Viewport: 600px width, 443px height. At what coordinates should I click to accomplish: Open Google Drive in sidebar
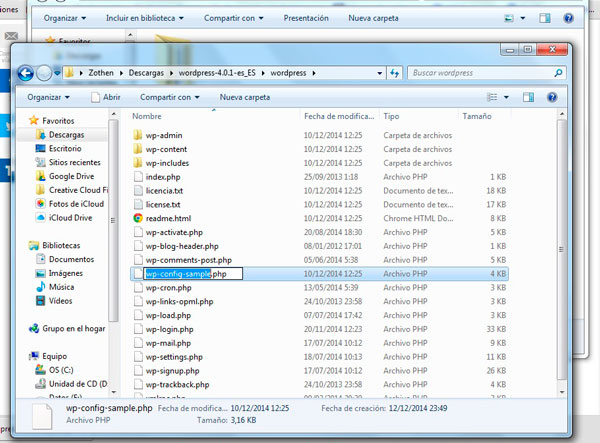point(65,176)
